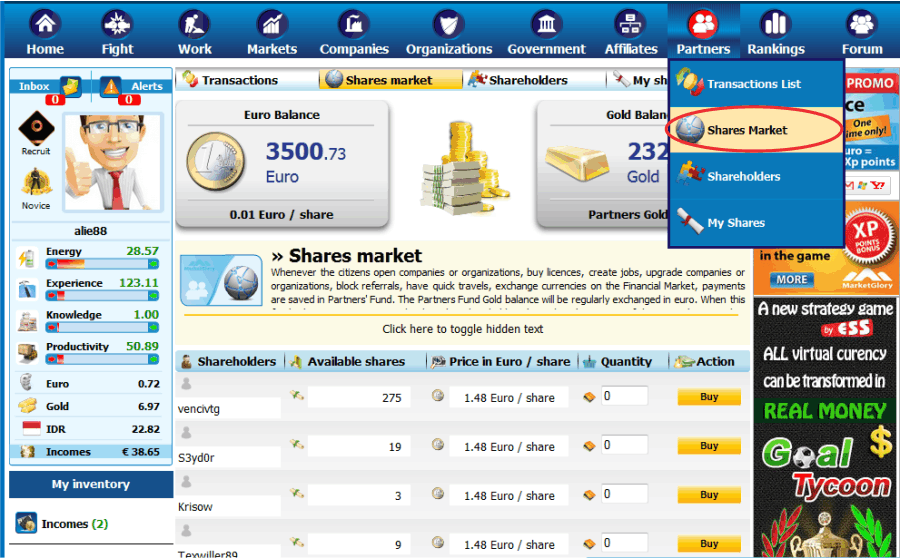Choose Transactions List from Partners menu

point(753,84)
